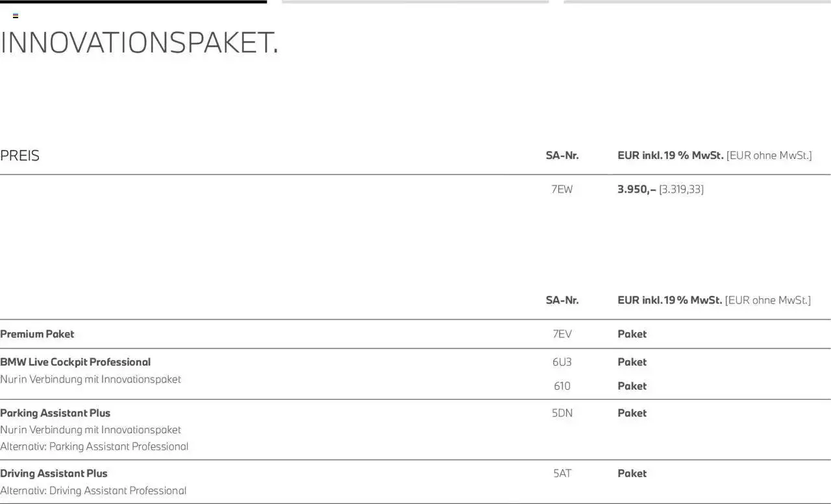Select the 5AT code
The image size is (831, 504).
(562, 474)
